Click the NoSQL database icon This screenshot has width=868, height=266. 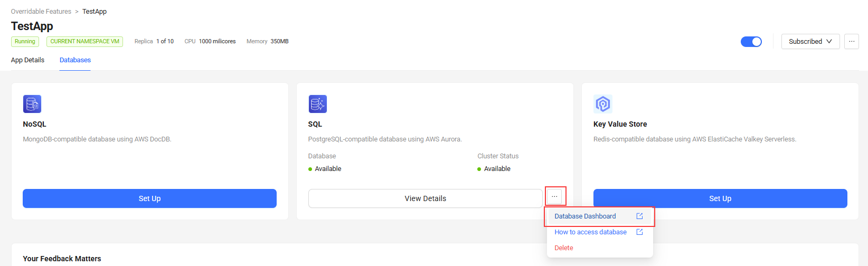[x=32, y=104]
